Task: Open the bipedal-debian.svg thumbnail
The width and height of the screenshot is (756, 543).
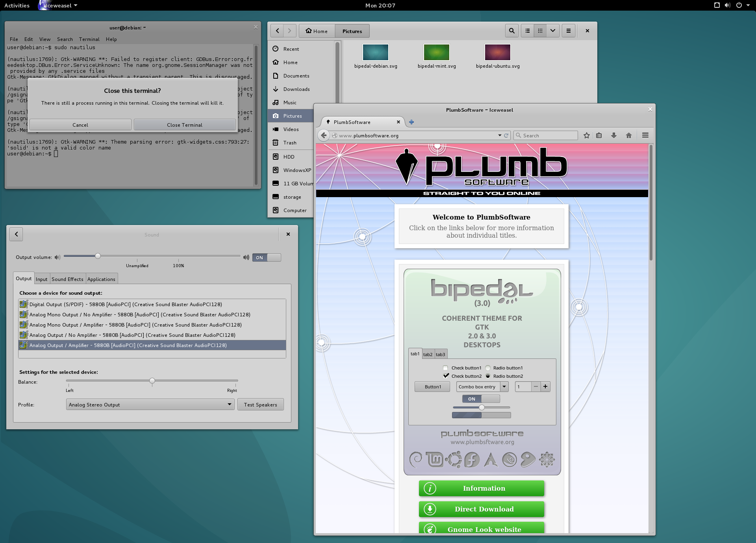Action: pyautogui.click(x=375, y=52)
